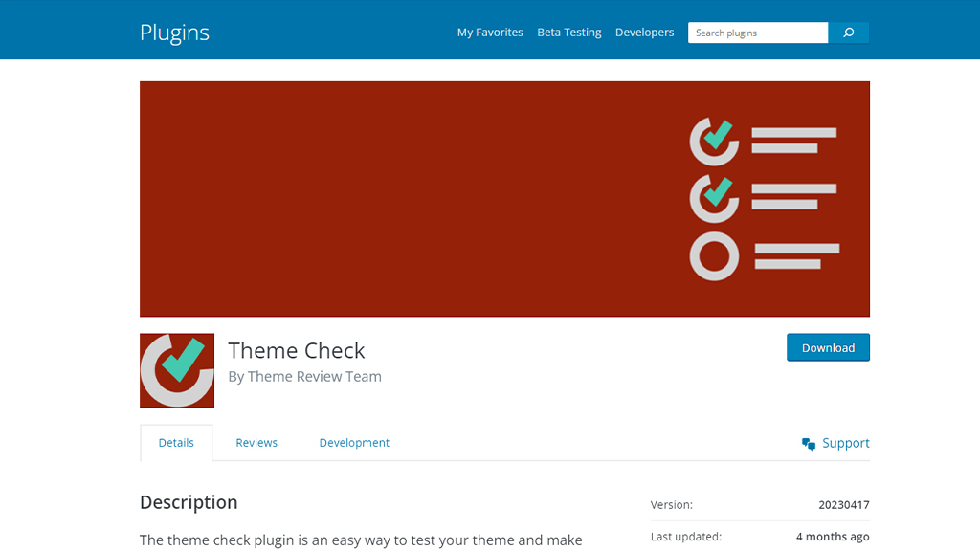Screen dimensions: 980x551
Task: Open the Theme Check banner image
Action: [x=504, y=198]
